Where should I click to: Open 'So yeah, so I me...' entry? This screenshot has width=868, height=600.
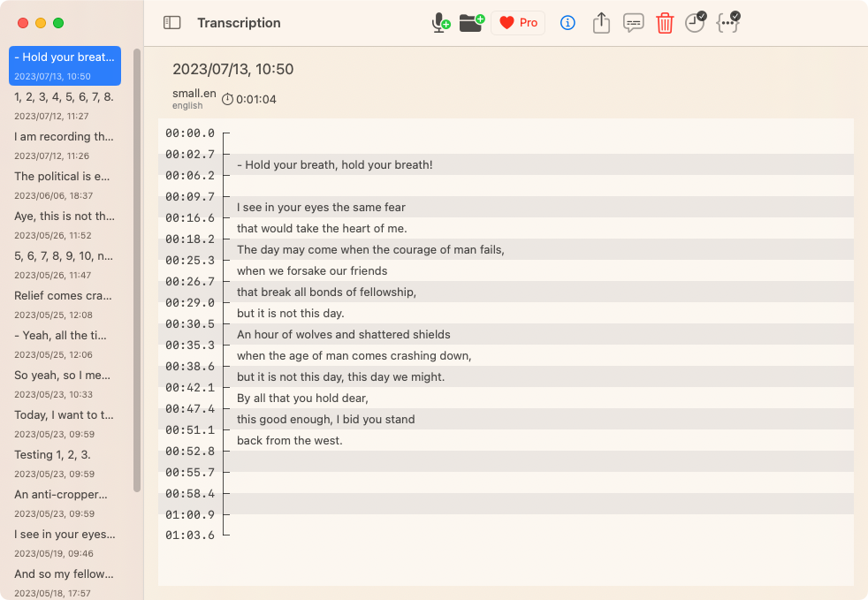point(65,384)
